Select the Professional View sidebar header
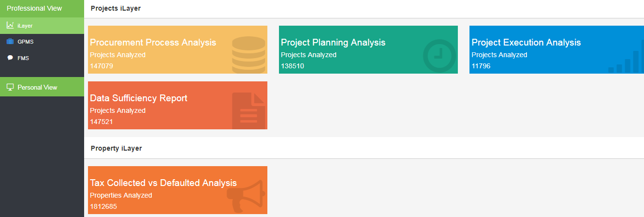The width and height of the screenshot is (644, 217). (34, 8)
